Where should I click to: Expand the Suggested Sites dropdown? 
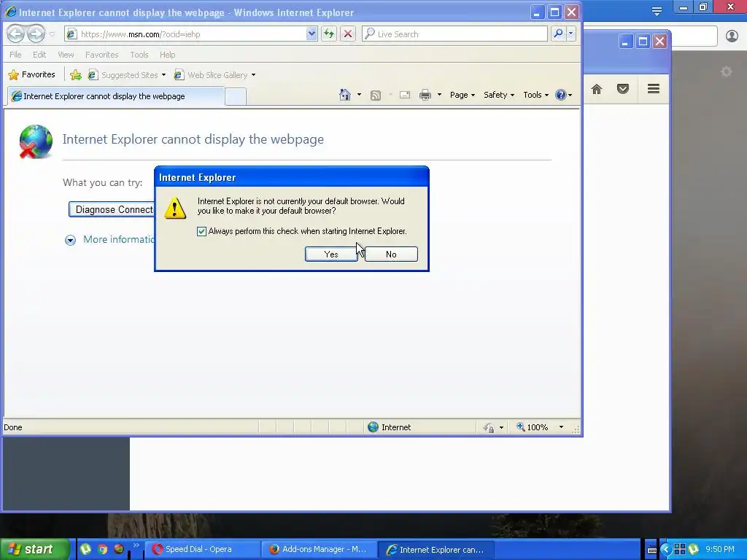pyautogui.click(x=163, y=75)
